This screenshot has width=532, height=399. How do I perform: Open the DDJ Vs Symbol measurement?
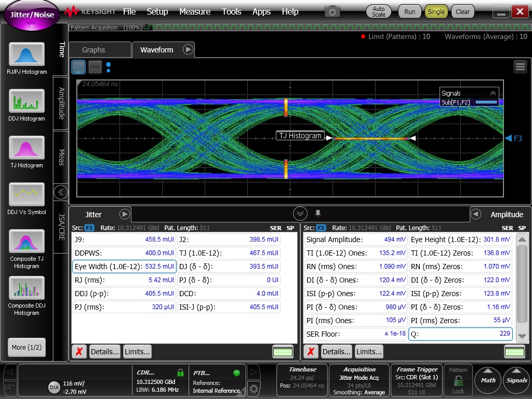click(26, 195)
